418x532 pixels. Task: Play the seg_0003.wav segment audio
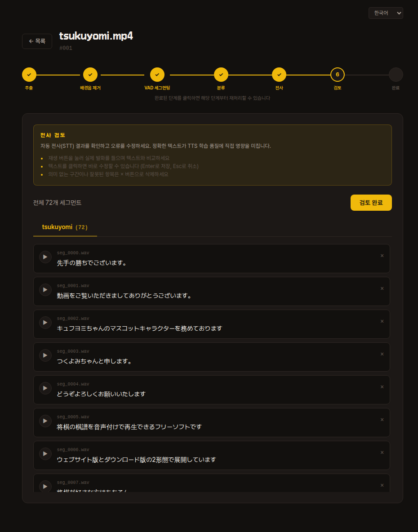point(45,355)
